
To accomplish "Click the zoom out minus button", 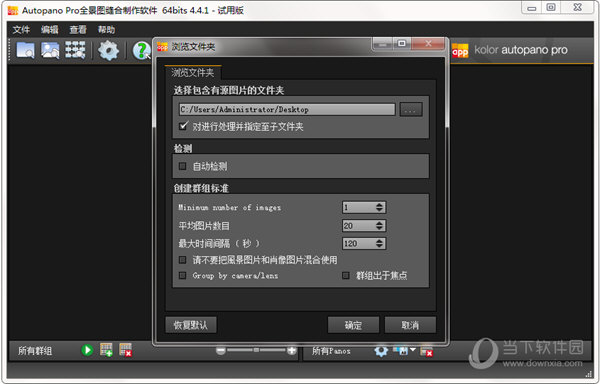I will point(221,350).
